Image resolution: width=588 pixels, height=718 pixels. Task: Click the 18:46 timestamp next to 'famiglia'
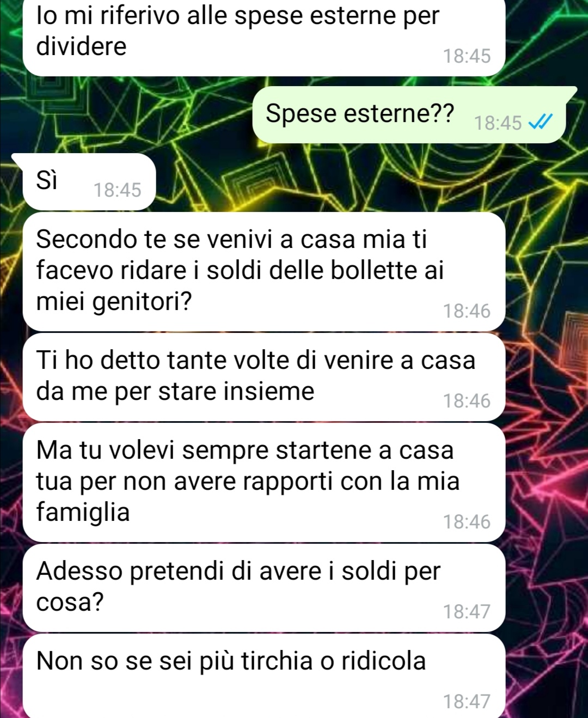(x=467, y=522)
